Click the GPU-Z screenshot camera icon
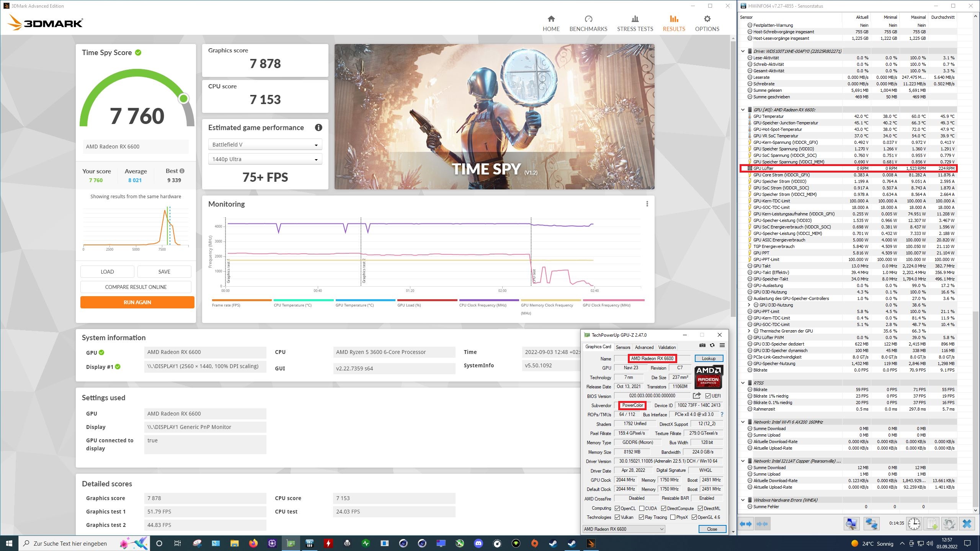Viewport: 980px width, 551px height. click(702, 345)
